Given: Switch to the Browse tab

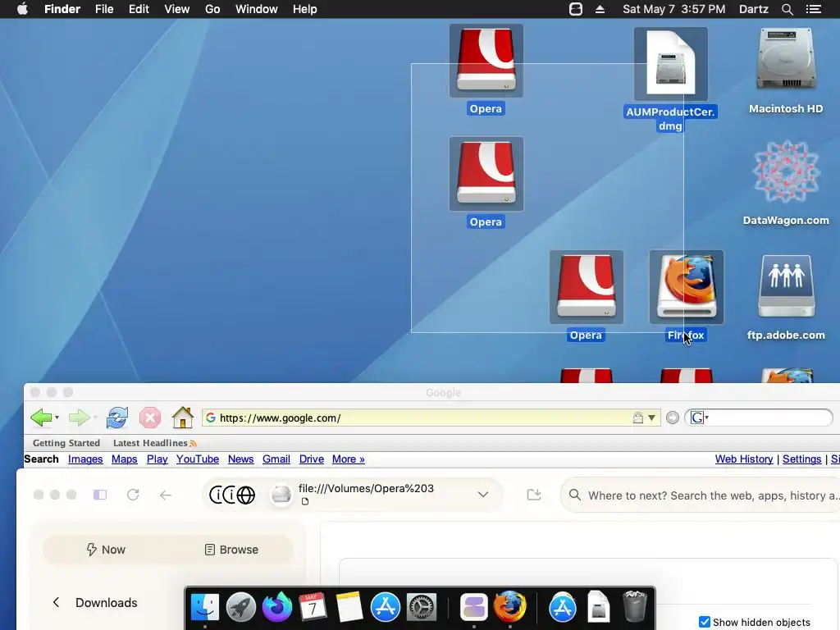Looking at the screenshot, I should pos(231,550).
